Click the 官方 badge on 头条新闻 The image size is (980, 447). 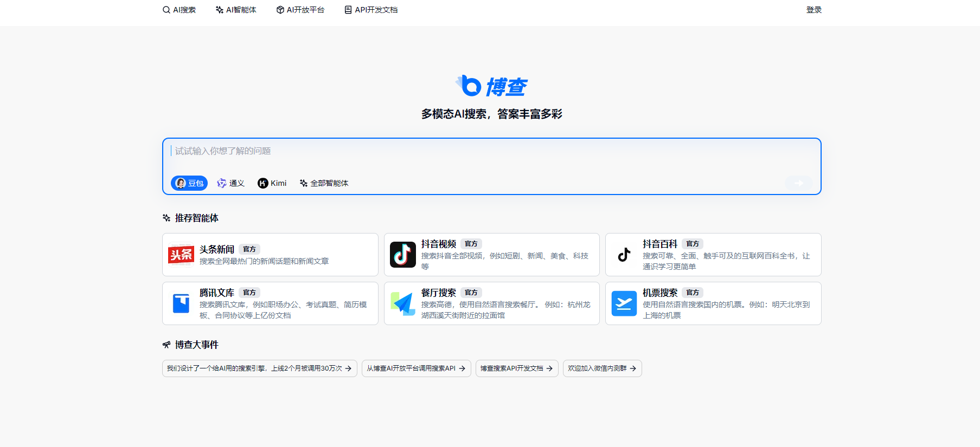pos(249,249)
